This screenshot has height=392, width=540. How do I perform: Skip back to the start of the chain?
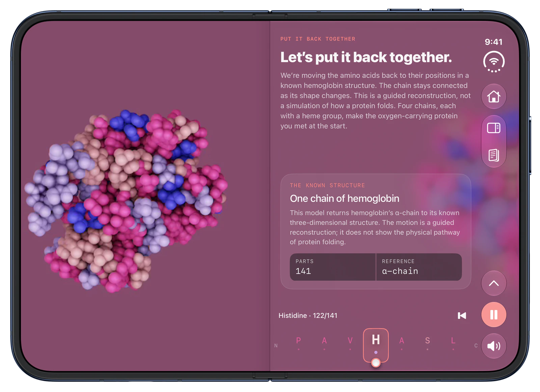pos(462,315)
